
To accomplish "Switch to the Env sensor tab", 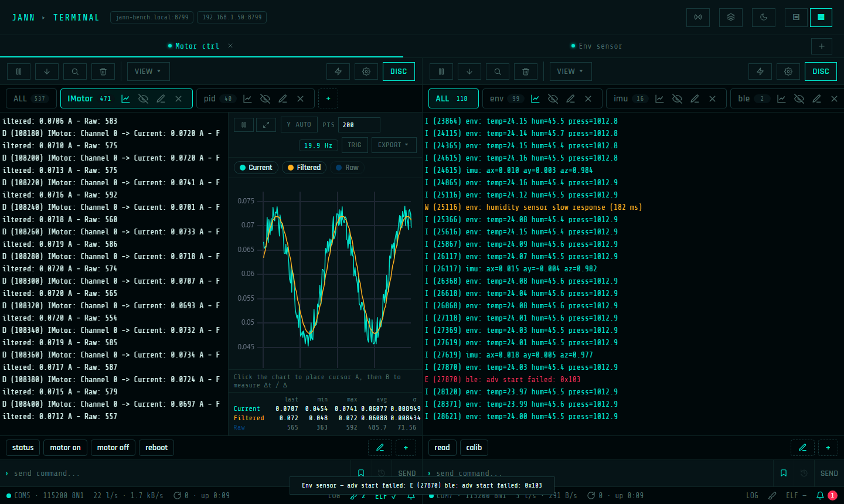I will (x=596, y=46).
